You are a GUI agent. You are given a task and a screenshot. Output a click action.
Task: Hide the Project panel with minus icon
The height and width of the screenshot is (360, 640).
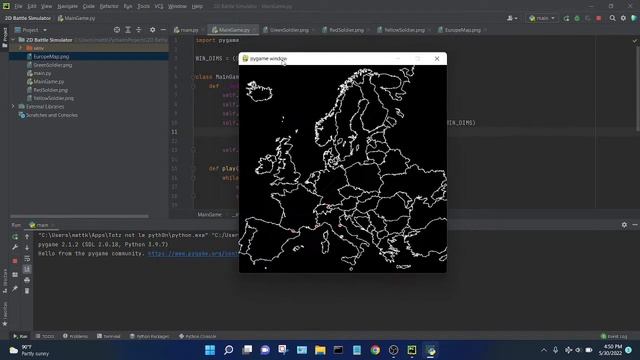tap(163, 30)
